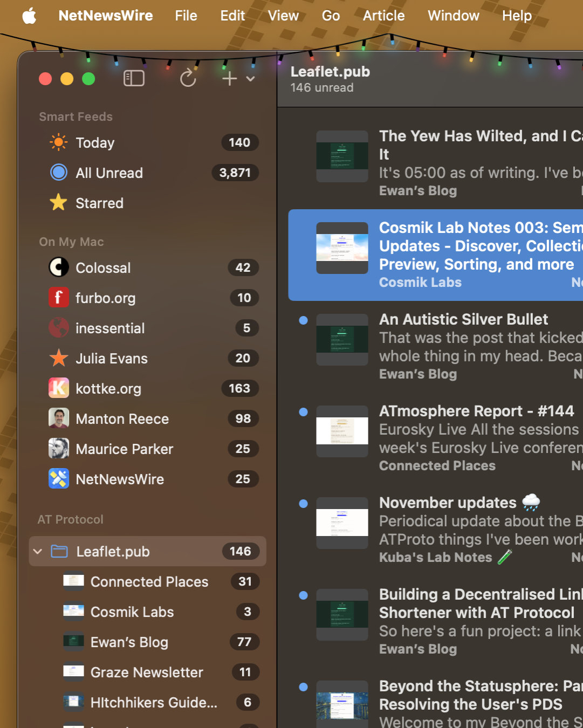Viewport: 583px width, 728px height.
Task: Click the refresh feeds icon
Action: pyautogui.click(x=188, y=79)
